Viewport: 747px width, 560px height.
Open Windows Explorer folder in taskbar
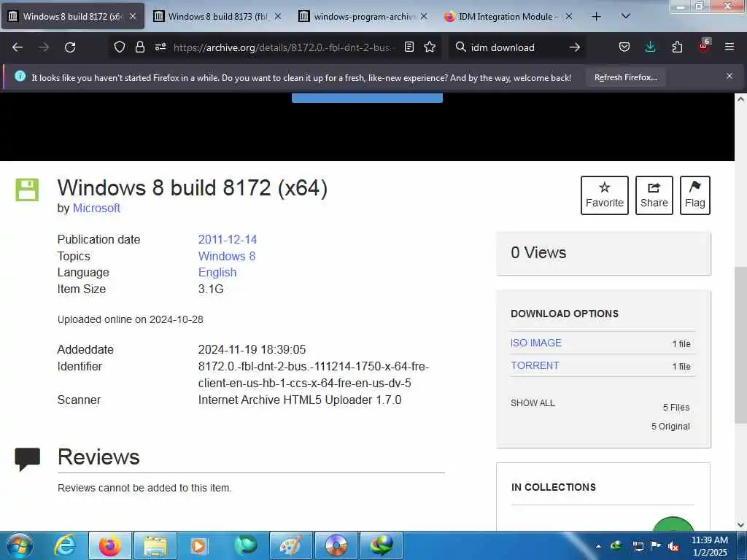point(155,545)
